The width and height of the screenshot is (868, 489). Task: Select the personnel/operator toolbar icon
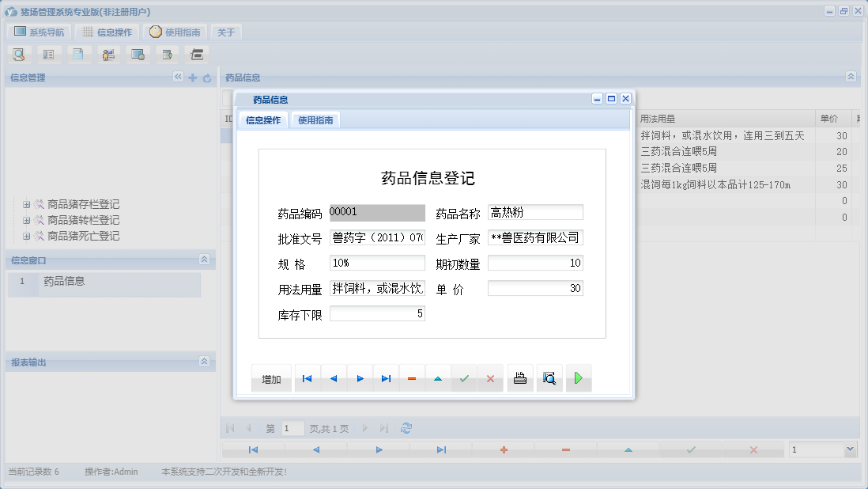[x=108, y=54]
